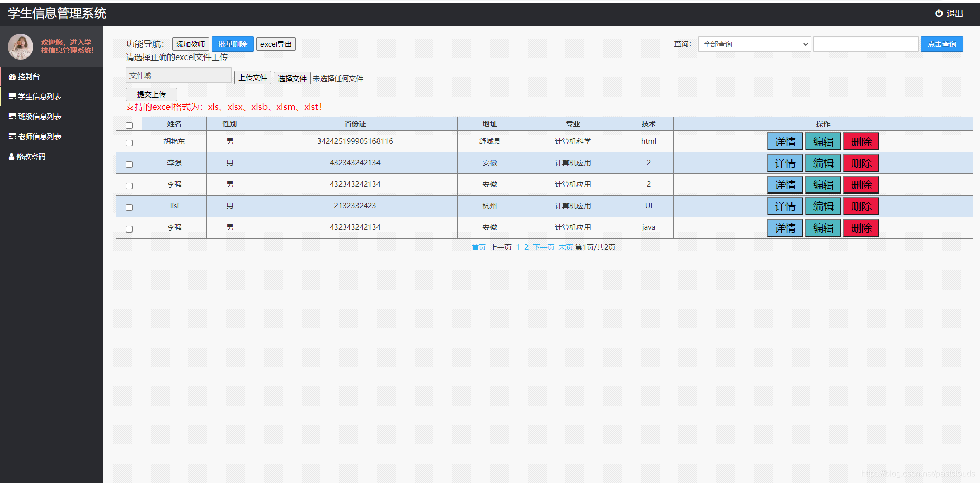Click 编辑 for the lisi row
The image size is (980, 483).
click(x=823, y=206)
